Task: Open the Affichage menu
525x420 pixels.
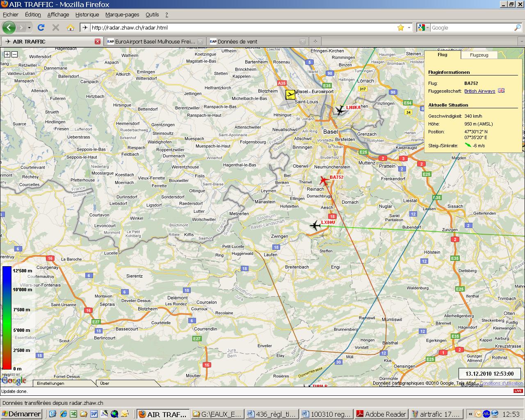Action: tap(58, 14)
